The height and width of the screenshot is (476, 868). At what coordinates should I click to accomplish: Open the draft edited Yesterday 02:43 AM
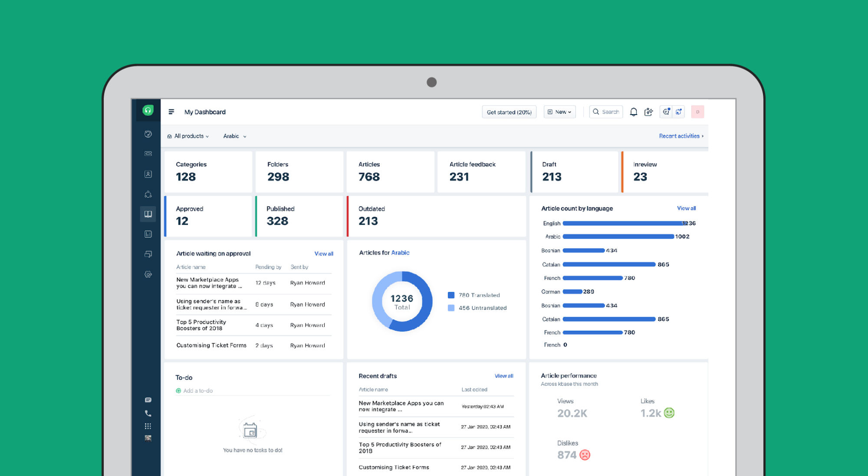[x=436, y=407]
